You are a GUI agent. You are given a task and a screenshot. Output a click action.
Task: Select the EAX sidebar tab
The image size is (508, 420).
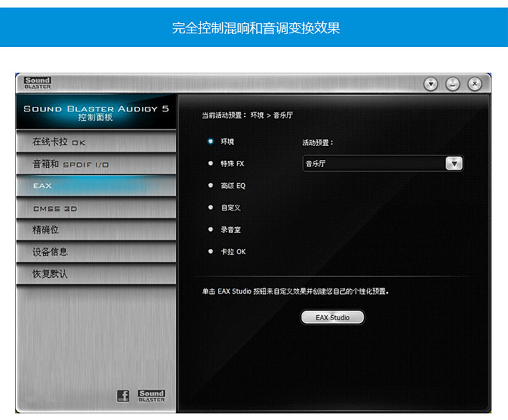coord(96,186)
